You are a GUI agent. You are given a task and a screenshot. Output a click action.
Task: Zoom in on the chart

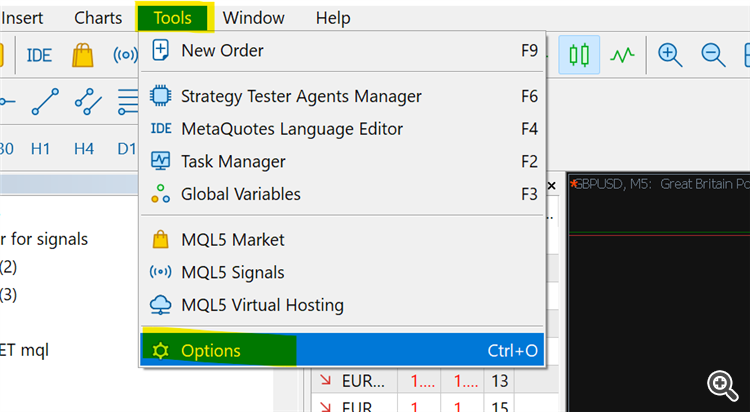pyautogui.click(x=669, y=55)
